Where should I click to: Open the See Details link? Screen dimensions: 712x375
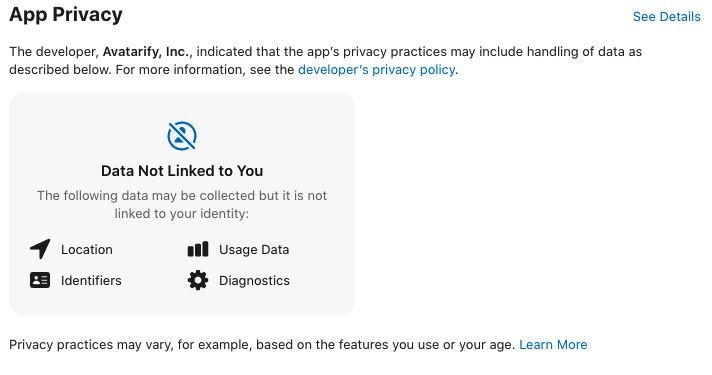tap(666, 17)
